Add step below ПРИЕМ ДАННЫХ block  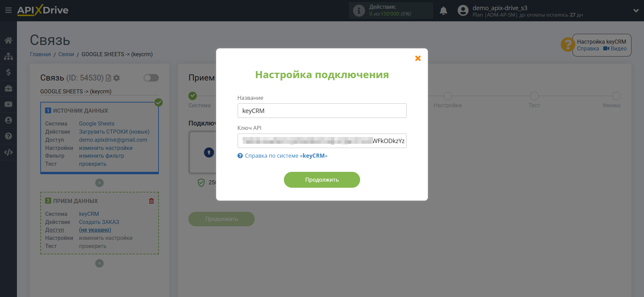point(99,263)
